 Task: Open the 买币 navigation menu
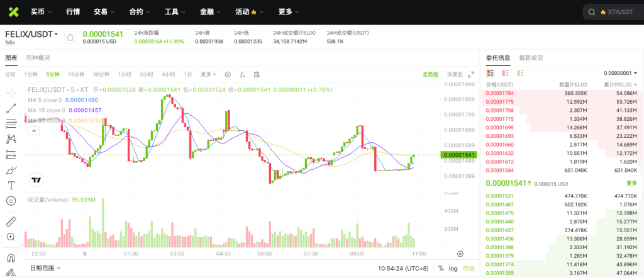41,12
